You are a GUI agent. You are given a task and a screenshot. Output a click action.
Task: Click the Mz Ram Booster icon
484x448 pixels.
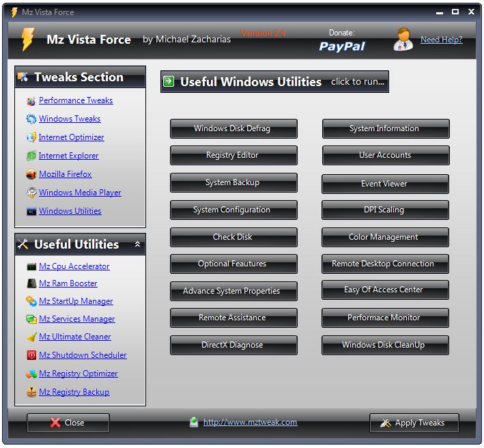coord(31,283)
